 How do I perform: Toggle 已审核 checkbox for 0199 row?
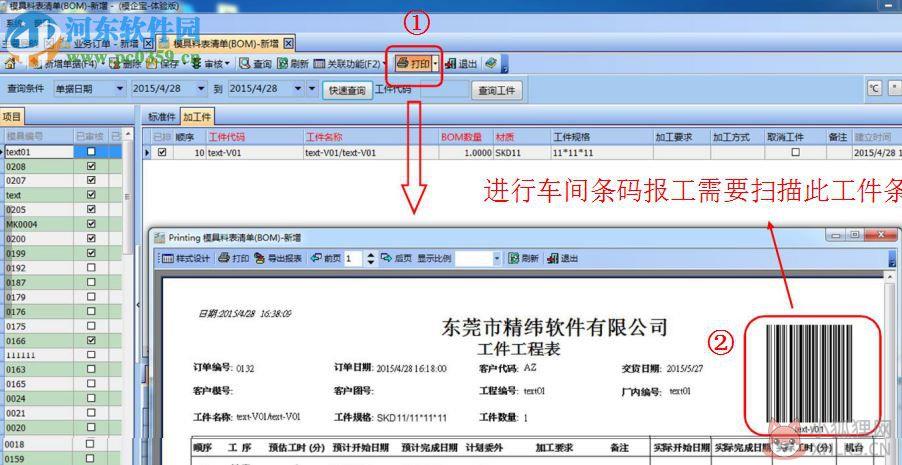pyautogui.click(x=91, y=253)
